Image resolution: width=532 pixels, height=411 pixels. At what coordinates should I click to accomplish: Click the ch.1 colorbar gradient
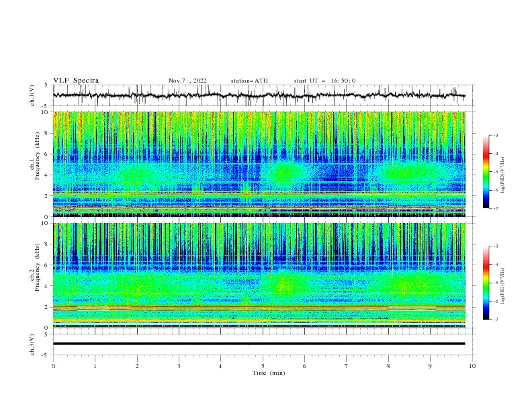pos(486,172)
